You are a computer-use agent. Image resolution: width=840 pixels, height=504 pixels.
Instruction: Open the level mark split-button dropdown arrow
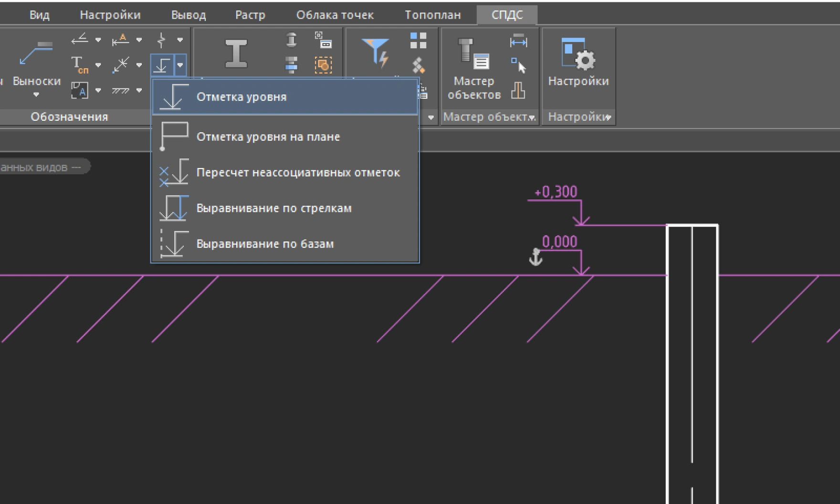pos(180,64)
